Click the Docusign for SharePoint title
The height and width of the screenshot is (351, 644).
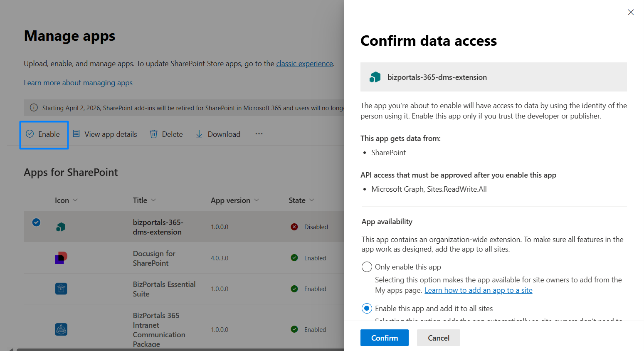154,258
